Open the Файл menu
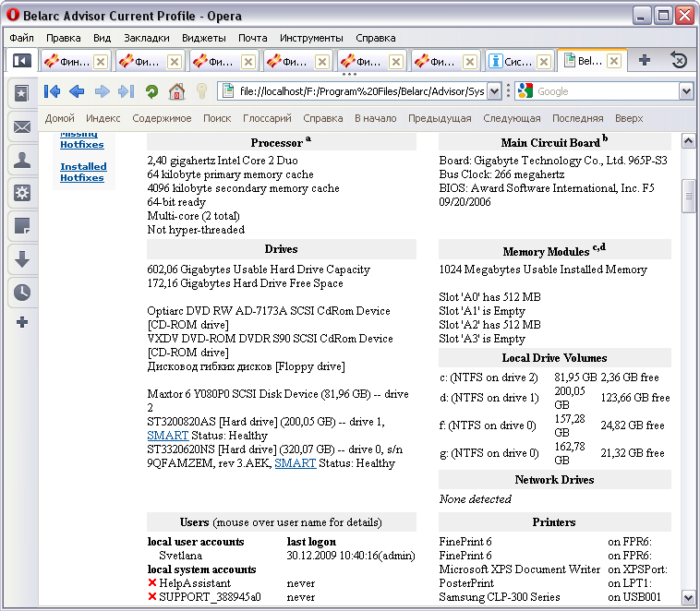 tap(21, 38)
